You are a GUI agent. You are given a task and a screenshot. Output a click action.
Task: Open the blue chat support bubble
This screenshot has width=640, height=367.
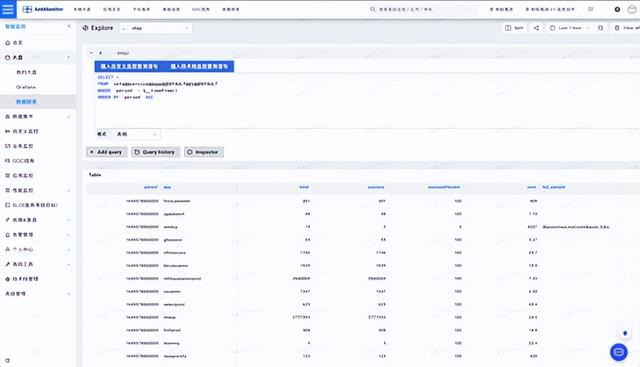(619, 352)
